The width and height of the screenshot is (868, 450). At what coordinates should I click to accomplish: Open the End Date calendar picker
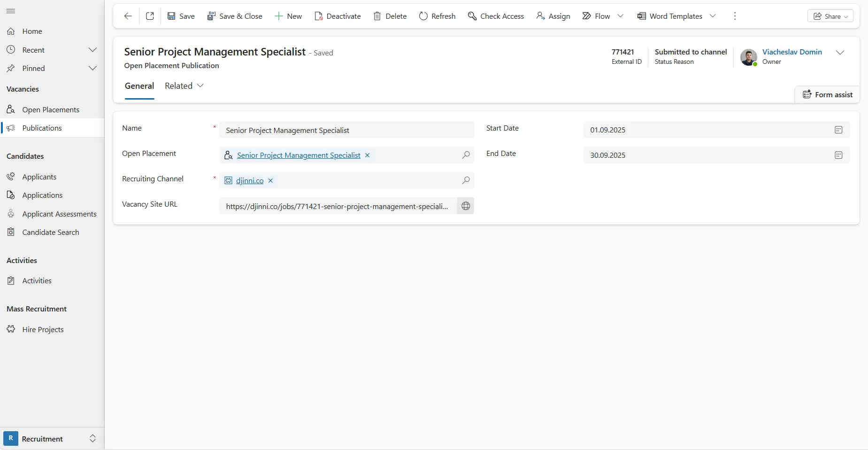(838, 155)
